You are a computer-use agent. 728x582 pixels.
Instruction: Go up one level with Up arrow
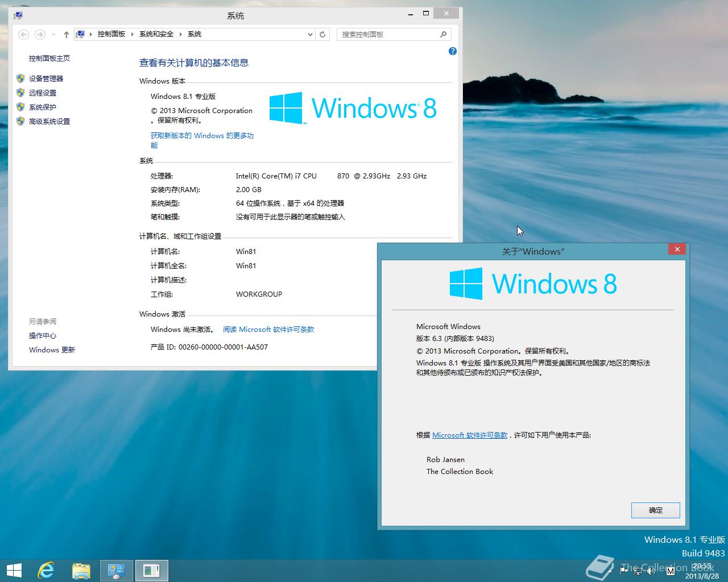pyautogui.click(x=67, y=34)
